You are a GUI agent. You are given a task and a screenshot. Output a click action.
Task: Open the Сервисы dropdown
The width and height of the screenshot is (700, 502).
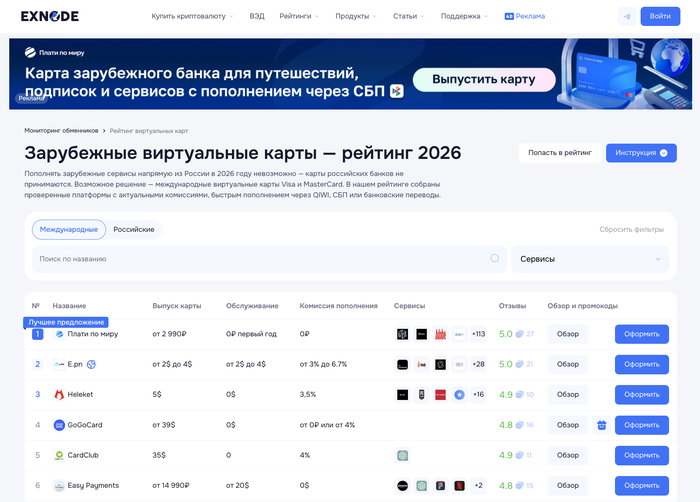(590, 259)
